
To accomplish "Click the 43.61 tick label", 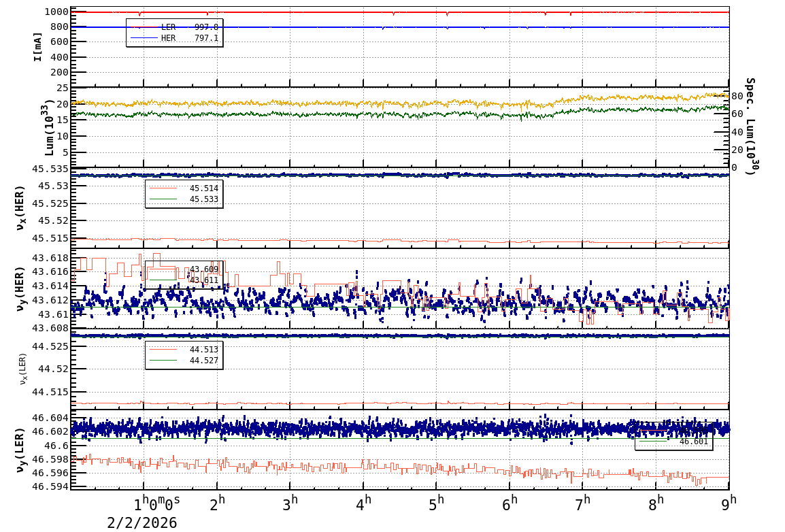I will [53, 314].
